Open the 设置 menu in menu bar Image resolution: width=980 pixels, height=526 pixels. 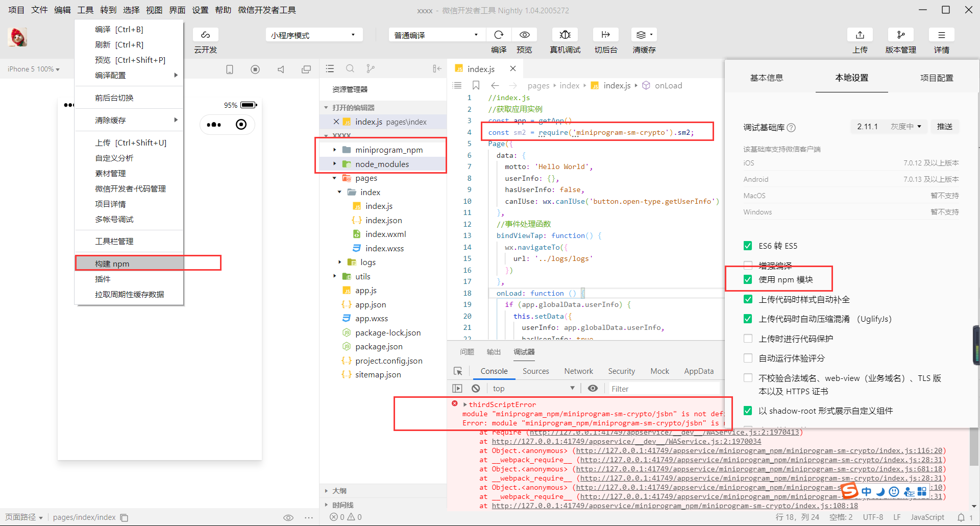point(200,10)
